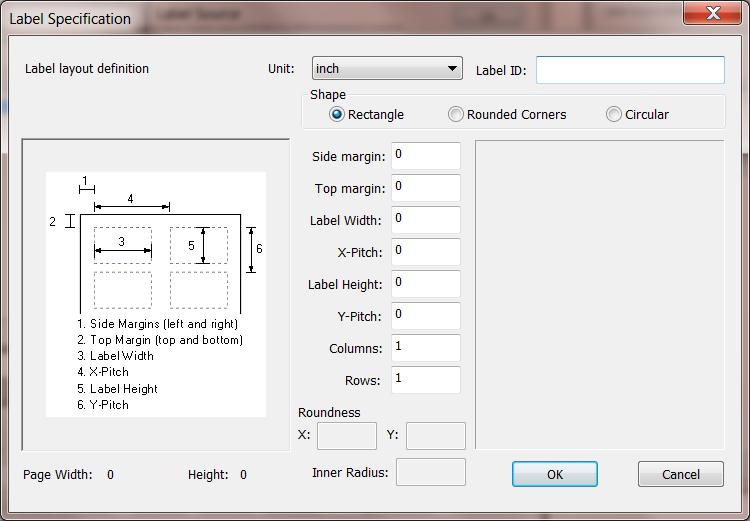Click the Rows number field
The image size is (750, 521).
click(x=426, y=380)
